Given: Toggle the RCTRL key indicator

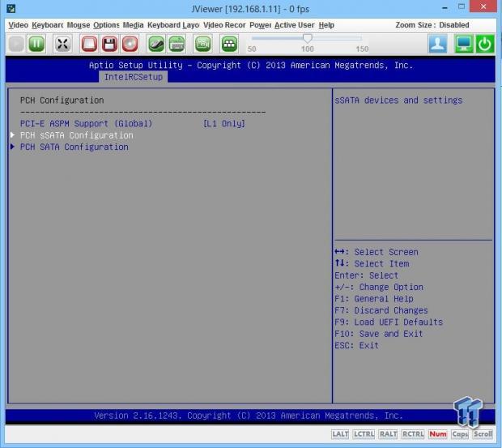Looking at the screenshot, I should point(413,434).
